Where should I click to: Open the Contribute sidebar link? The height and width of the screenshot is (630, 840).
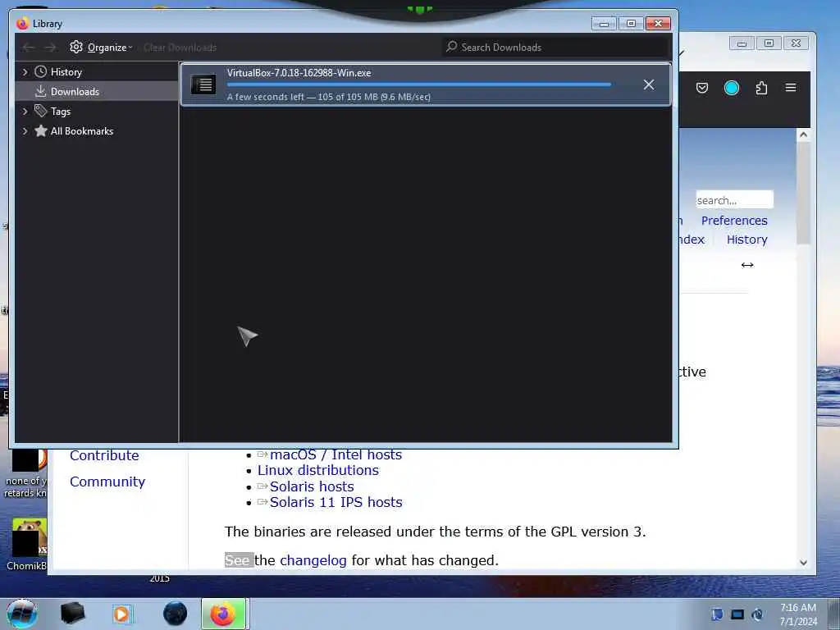click(104, 455)
